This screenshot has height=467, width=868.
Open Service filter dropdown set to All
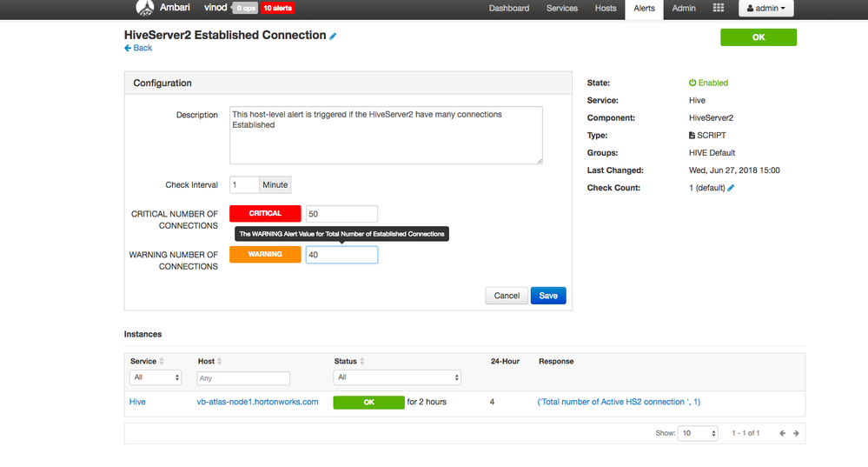coord(156,377)
